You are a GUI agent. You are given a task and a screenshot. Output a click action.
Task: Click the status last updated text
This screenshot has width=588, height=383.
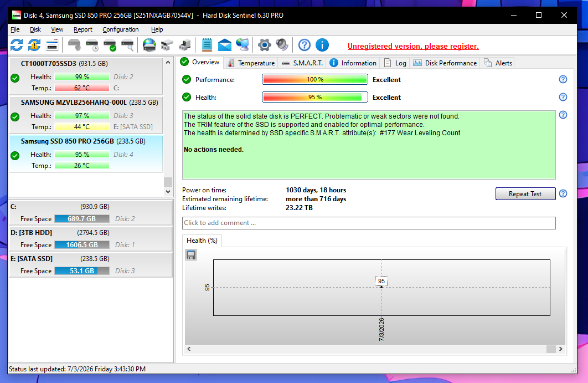(78, 369)
